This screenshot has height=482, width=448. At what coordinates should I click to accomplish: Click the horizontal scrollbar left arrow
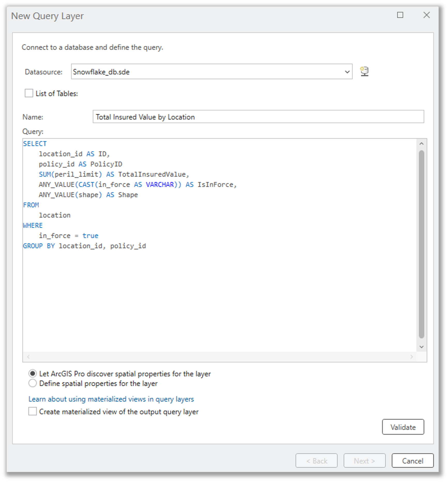tap(28, 357)
